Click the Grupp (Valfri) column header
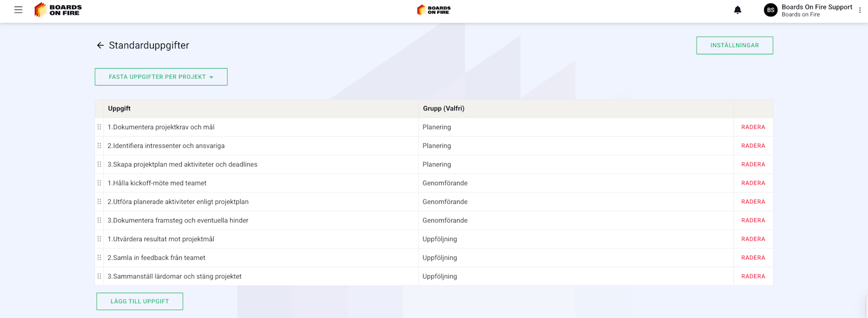 click(x=443, y=109)
